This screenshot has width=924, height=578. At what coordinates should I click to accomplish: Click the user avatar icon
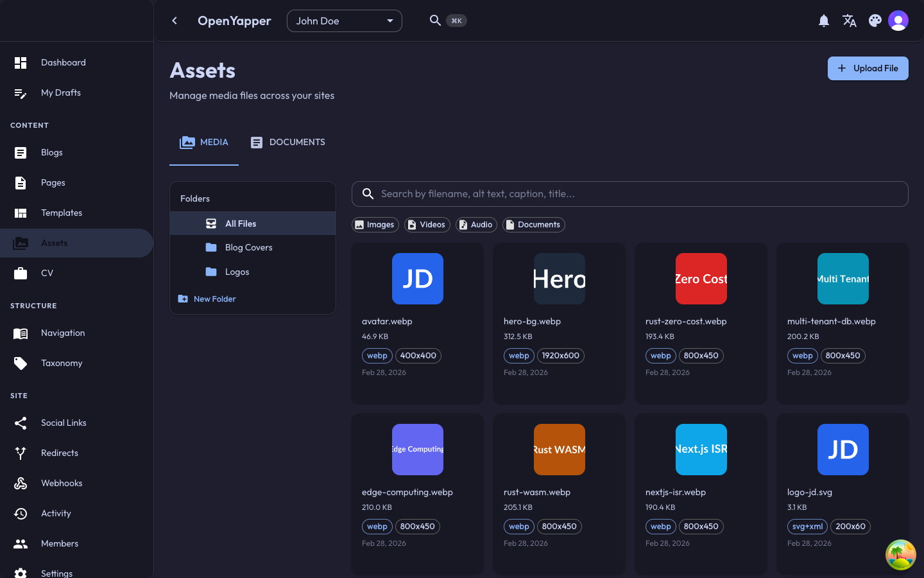[898, 21]
